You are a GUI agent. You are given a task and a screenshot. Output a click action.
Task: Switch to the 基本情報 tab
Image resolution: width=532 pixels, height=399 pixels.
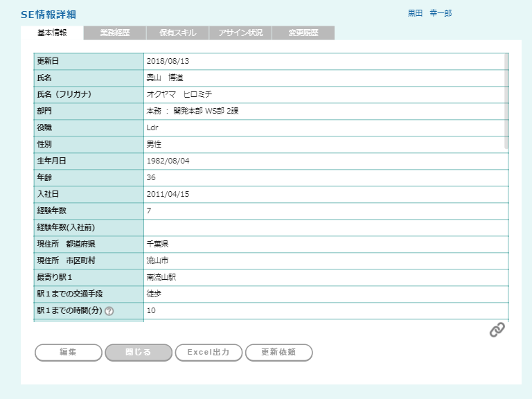click(52, 33)
